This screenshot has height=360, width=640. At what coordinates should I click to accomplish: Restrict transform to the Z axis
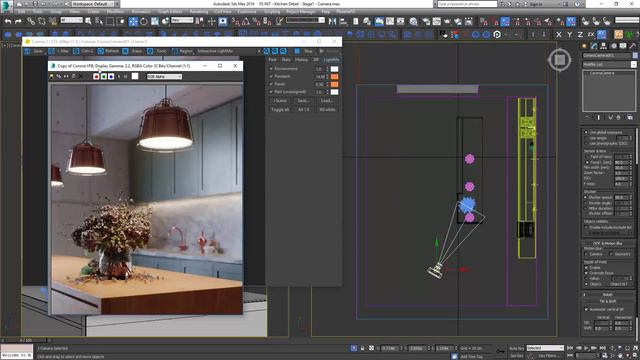pyautogui.click(x=580, y=35)
